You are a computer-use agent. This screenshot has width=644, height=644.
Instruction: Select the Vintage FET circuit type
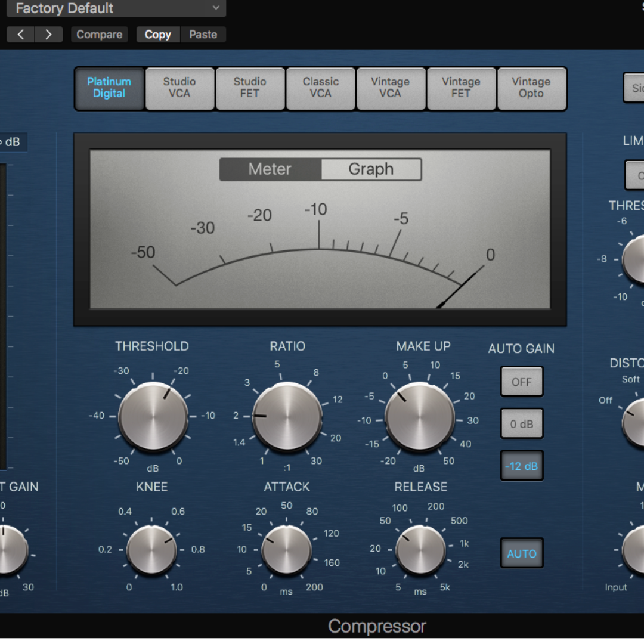coord(461,88)
